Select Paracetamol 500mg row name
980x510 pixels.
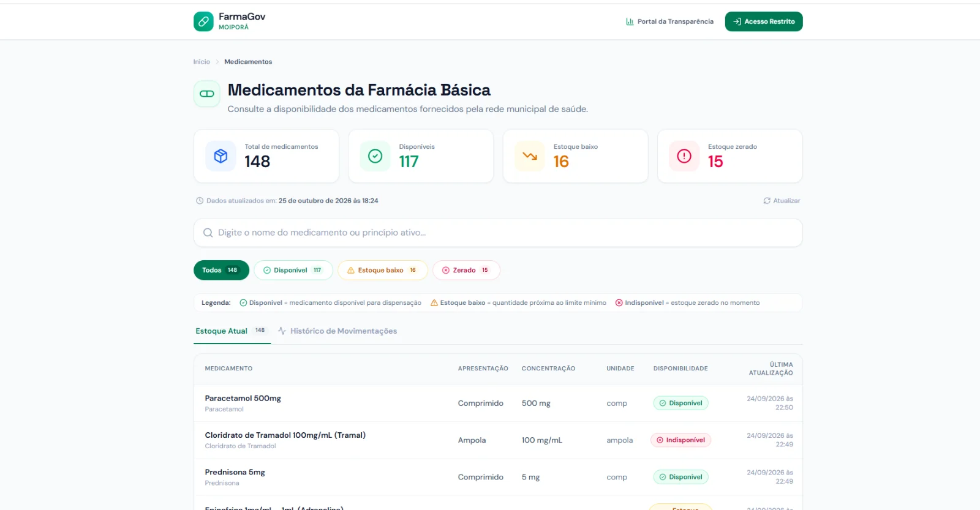pyautogui.click(x=243, y=399)
